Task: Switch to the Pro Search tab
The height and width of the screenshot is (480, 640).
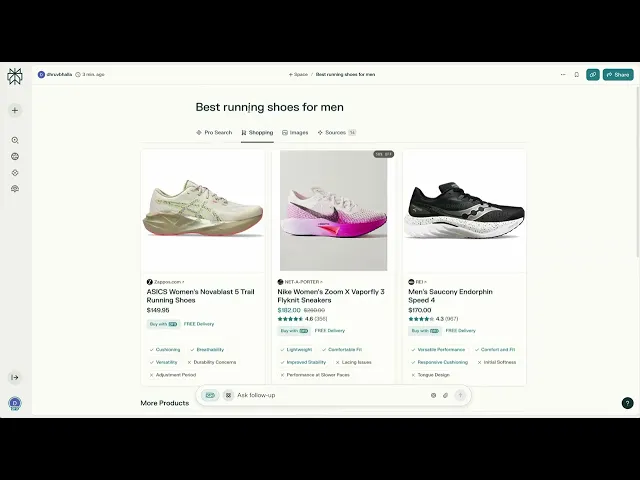Action: [214, 133]
